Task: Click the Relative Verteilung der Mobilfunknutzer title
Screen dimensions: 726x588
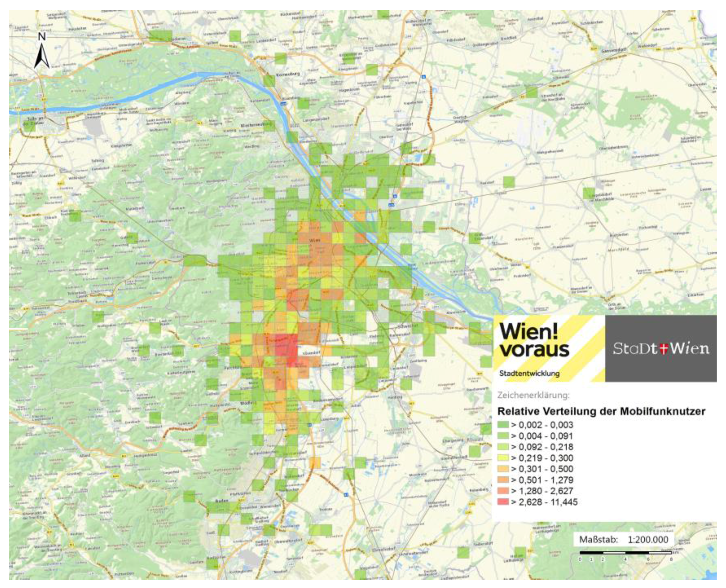Action: coord(601,411)
